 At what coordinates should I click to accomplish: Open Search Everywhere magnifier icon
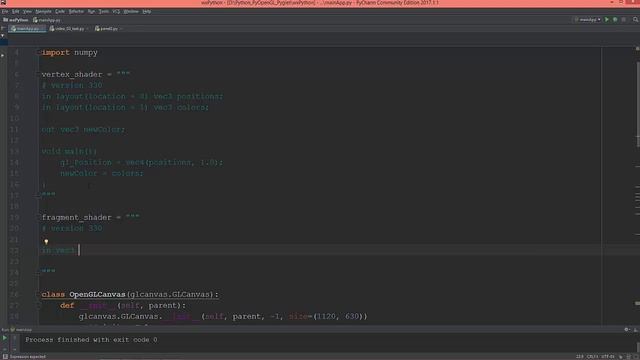[636, 20]
